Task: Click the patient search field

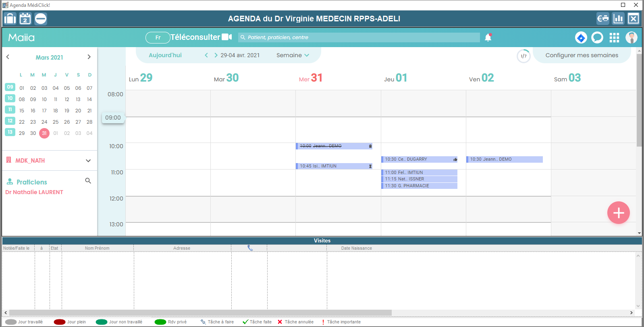Action: pyautogui.click(x=359, y=37)
